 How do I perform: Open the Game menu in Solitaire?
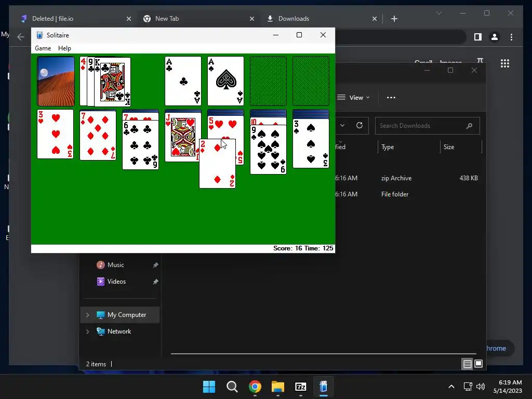[43, 48]
